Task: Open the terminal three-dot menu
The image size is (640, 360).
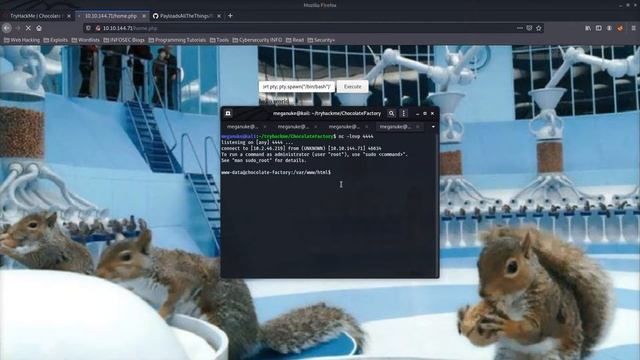Action: (x=404, y=113)
